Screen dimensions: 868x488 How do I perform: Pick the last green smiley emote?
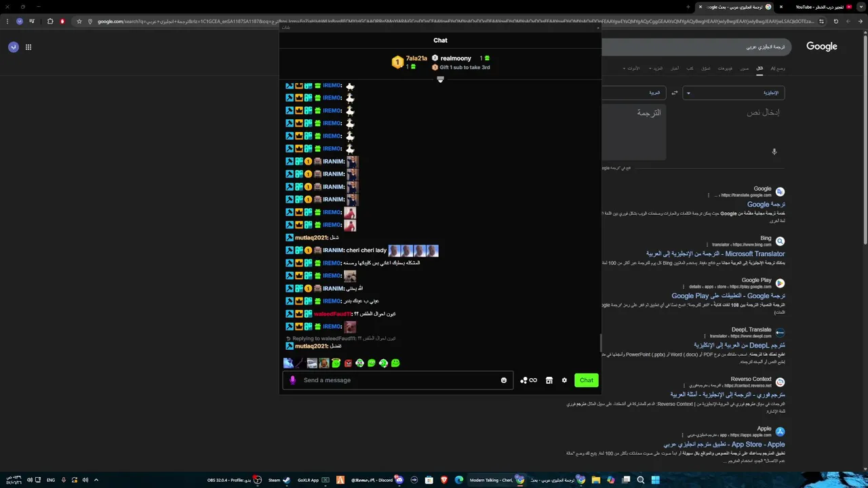[x=395, y=363]
